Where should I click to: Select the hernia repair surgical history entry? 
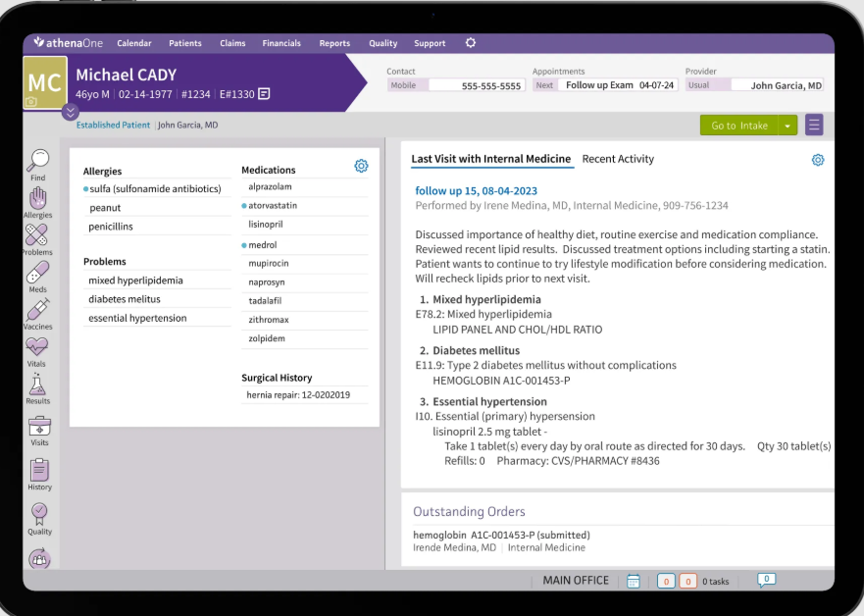[x=305, y=394]
